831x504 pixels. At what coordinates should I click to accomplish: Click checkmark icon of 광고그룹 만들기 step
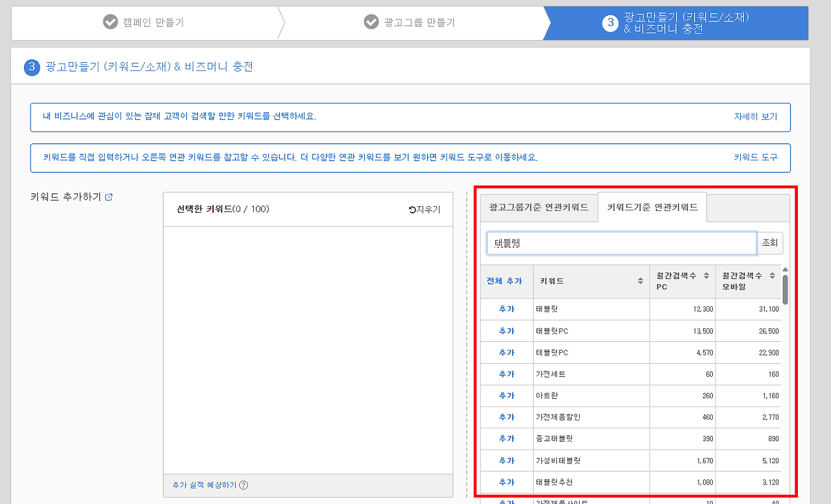(x=371, y=22)
